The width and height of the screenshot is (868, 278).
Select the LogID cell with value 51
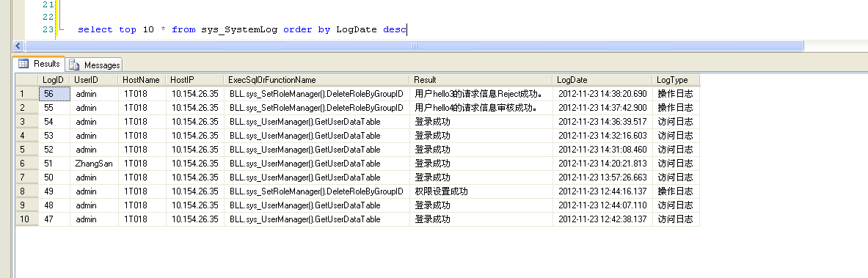tap(54, 163)
